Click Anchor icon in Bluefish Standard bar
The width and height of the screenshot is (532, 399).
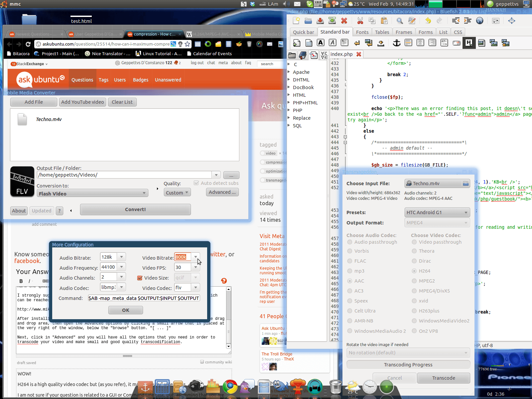pos(396,43)
